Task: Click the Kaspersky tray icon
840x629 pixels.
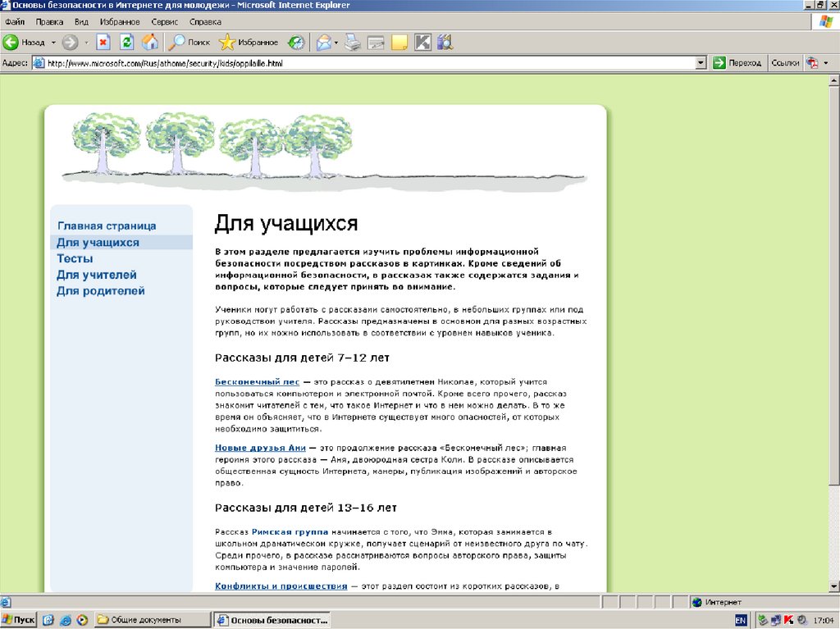Action: (788, 620)
